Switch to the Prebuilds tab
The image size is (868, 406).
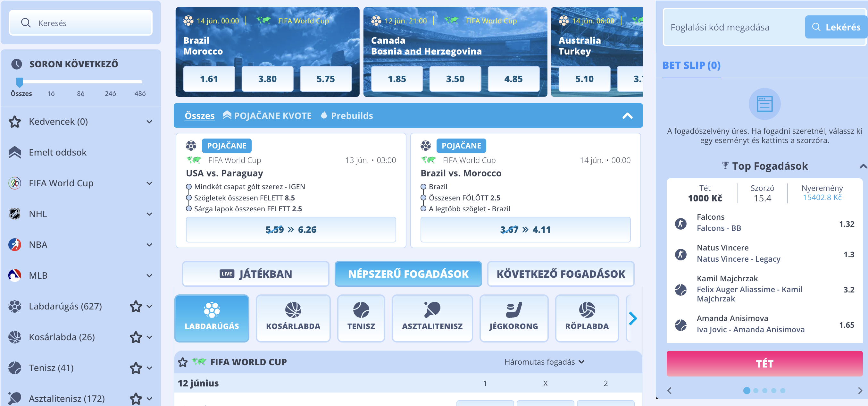347,116
